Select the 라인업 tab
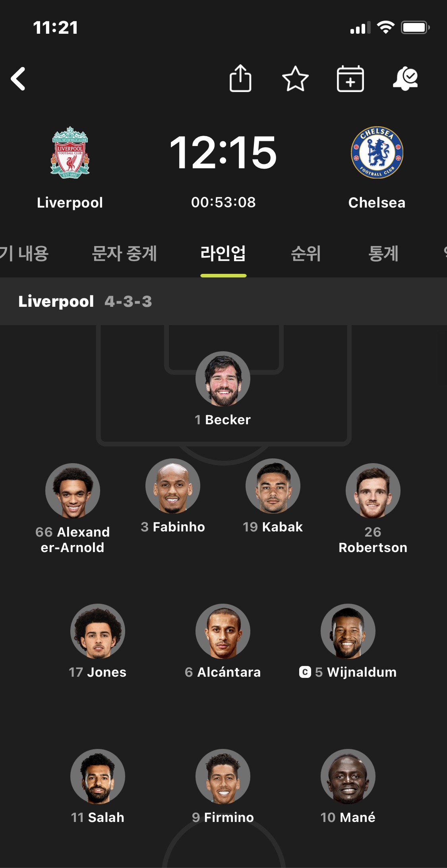Viewport: 447px width, 868px height. click(223, 253)
